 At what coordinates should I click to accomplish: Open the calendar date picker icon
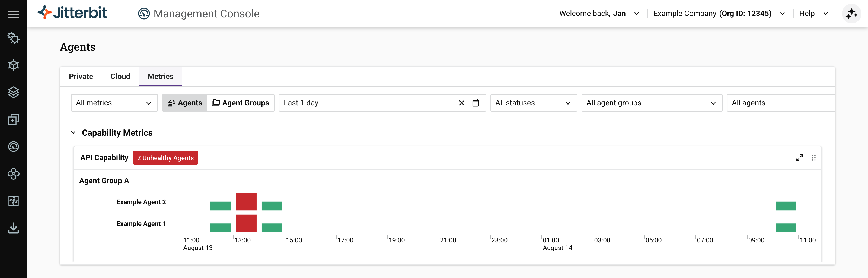tap(476, 103)
